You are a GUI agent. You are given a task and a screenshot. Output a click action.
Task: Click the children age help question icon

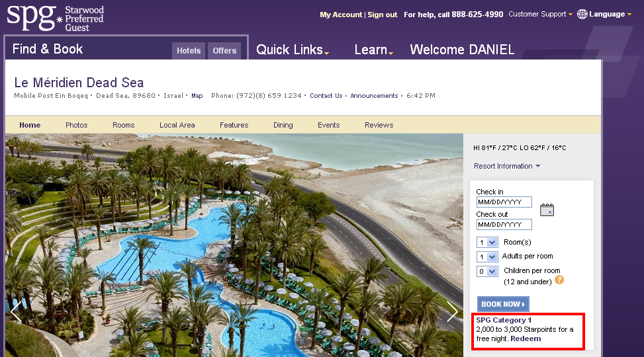559,280
